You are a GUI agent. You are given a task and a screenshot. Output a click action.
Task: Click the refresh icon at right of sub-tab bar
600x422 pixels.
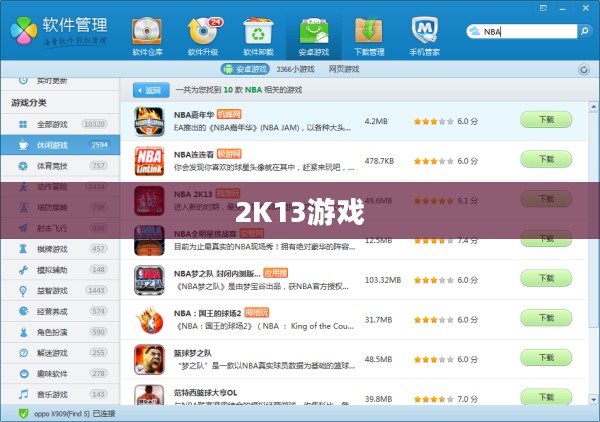point(584,69)
